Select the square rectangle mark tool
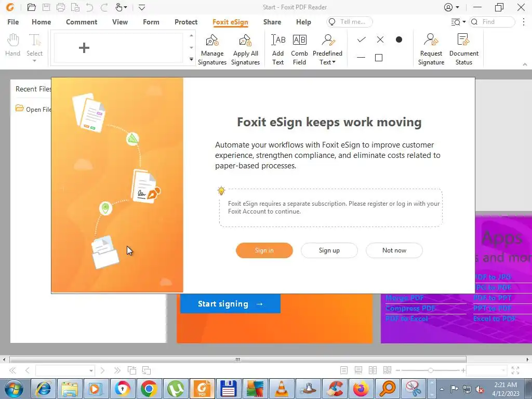 (x=379, y=58)
